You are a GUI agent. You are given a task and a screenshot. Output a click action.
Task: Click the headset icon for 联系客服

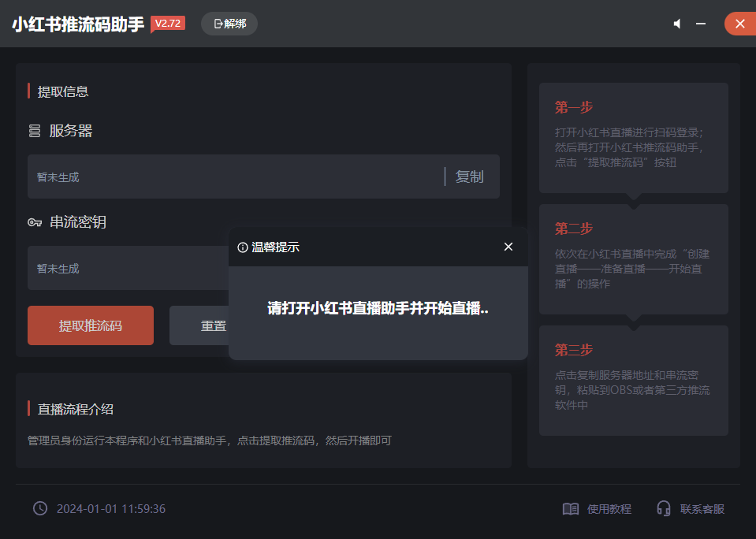pyautogui.click(x=664, y=509)
